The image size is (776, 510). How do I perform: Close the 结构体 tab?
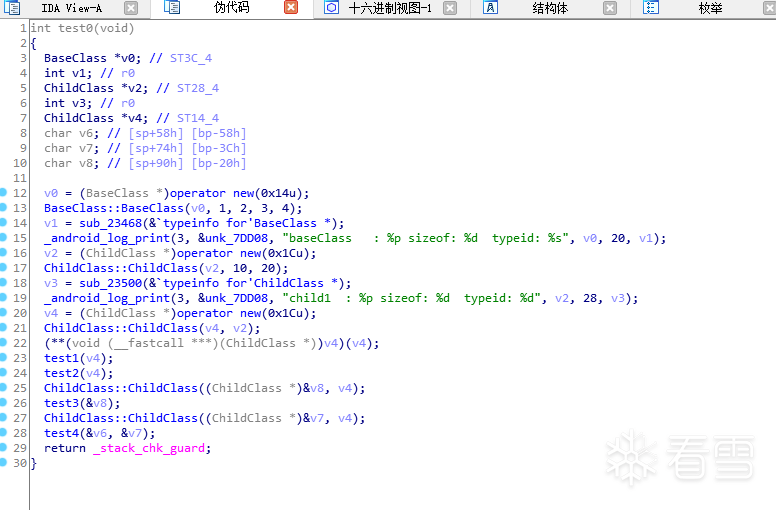(610, 8)
